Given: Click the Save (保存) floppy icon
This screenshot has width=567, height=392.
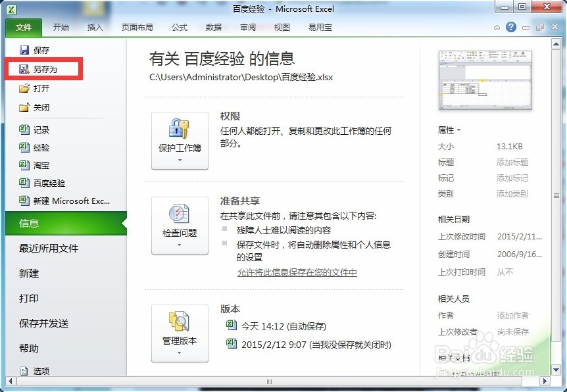Looking at the screenshot, I should (x=24, y=50).
